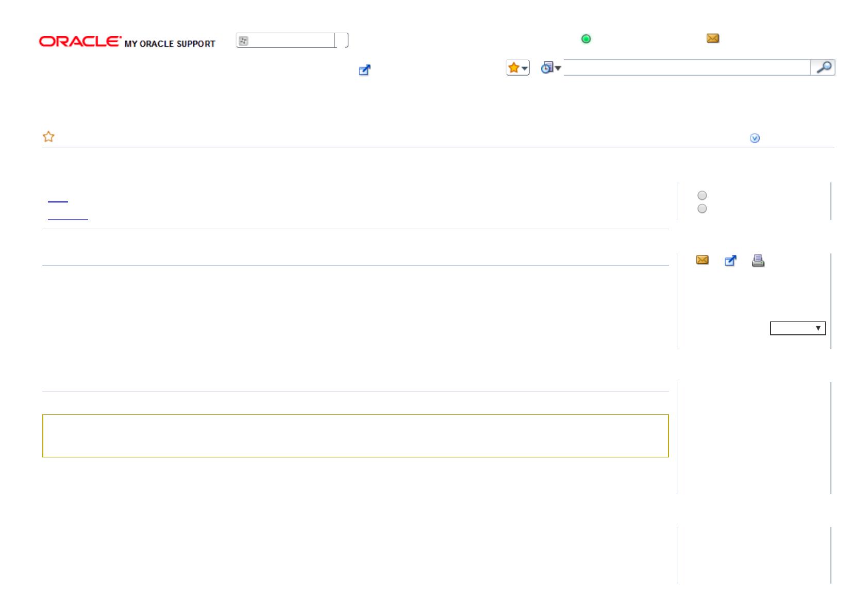Image resolution: width=868 pixels, height=613 pixels.
Task: Click the field next to the Oracle logo
Action: pyautogui.click(x=292, y=41)
